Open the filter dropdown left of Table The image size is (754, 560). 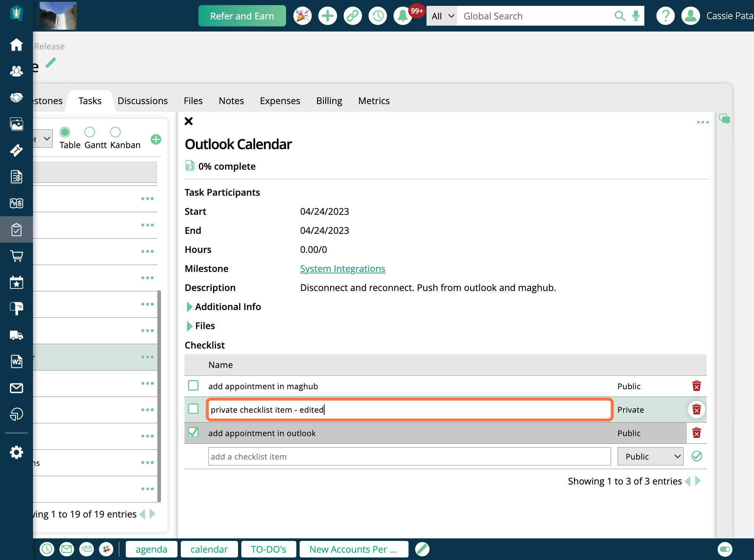[43, 139]
